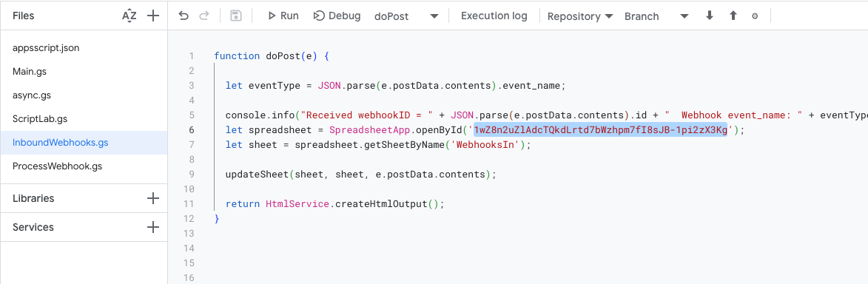Add a new file with plus icon
Image resolution: width=868 pixels, height=284 pixels.
[152, 16]
